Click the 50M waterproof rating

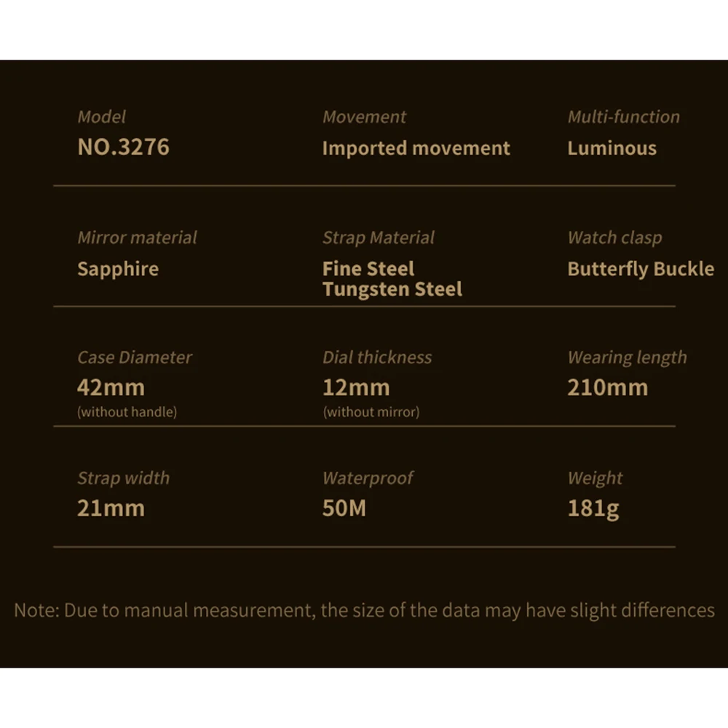pos(344,508)
